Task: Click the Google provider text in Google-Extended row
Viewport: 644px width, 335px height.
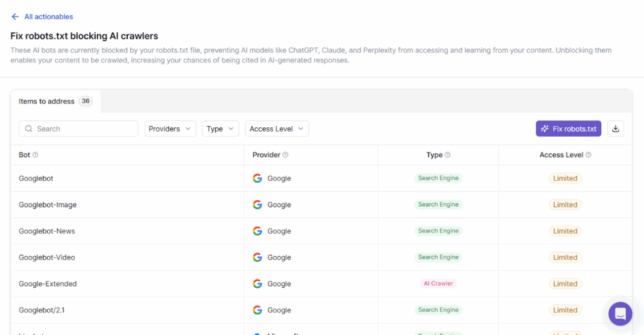Action: tap(279, 283)
